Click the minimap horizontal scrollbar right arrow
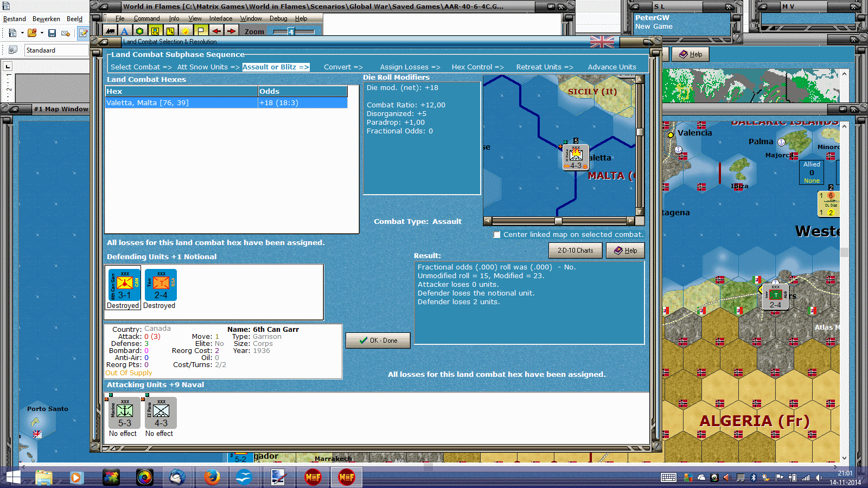Image resolution: width=868 pixels, height=488 pixels. point(630,221)
